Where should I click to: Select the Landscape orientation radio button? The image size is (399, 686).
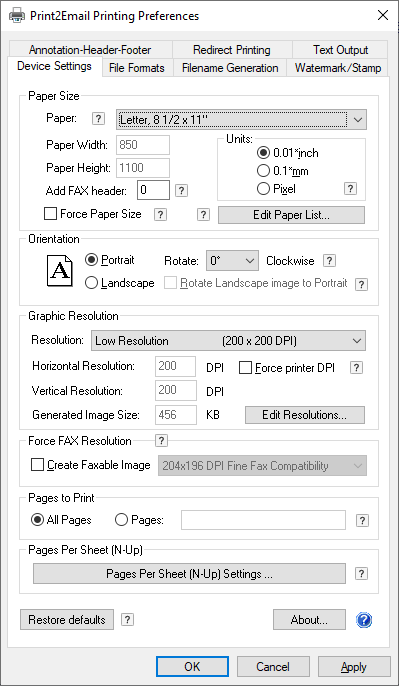[91, 283]
